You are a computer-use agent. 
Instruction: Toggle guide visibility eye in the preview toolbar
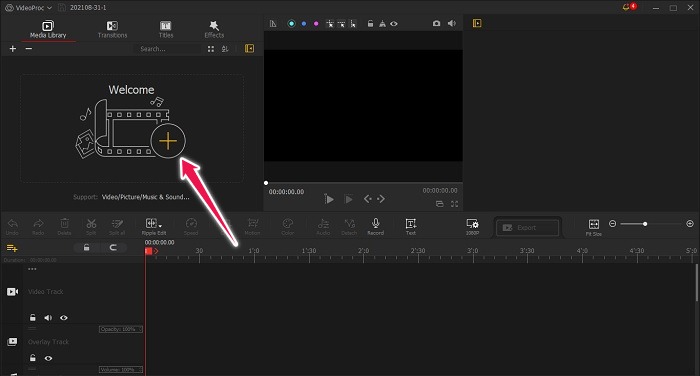click(394, 24)
